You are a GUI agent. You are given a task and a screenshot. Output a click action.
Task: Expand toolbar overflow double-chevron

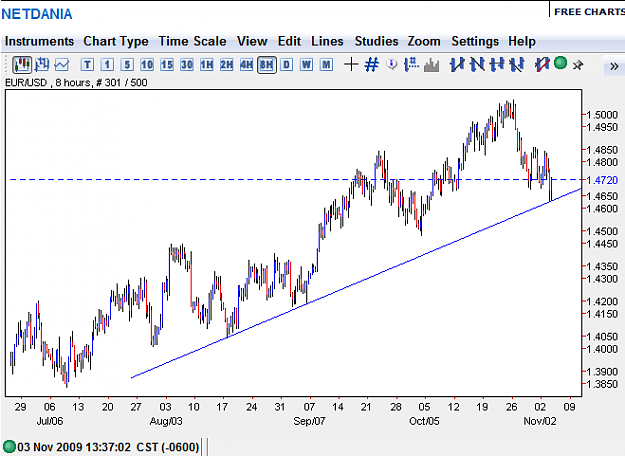click(x=614, y=66)
